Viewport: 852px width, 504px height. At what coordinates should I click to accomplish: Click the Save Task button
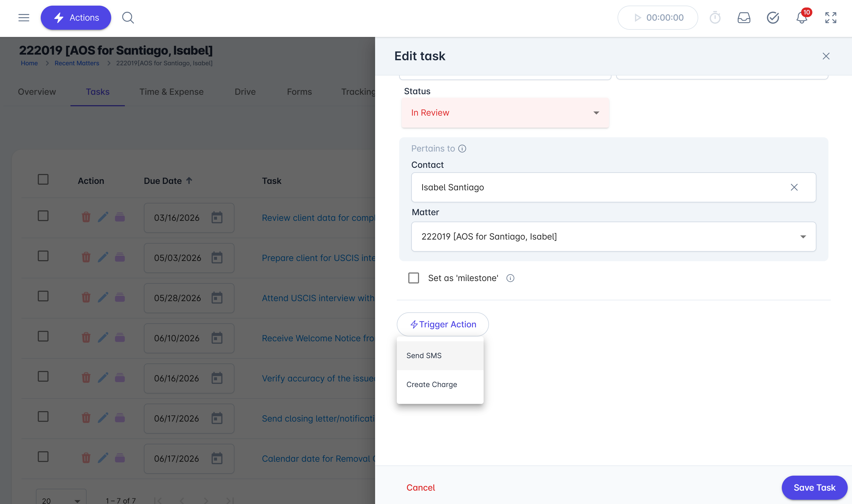(x=814, y=487)
